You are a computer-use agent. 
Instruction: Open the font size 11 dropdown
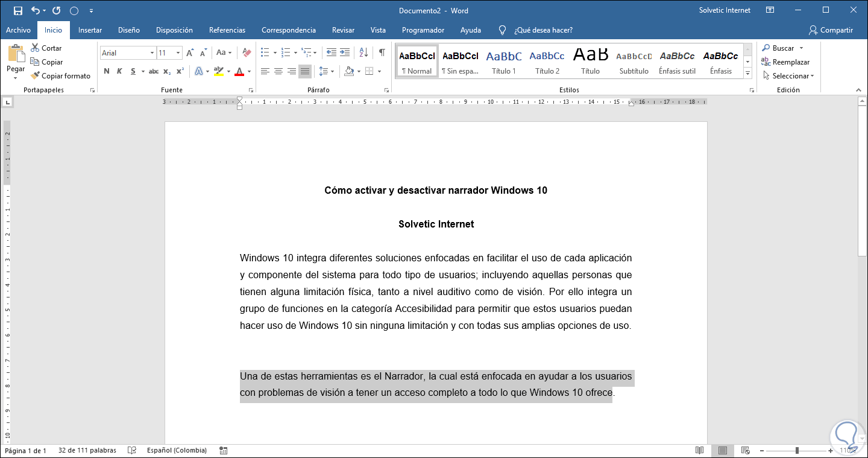[x=178, y=53]
